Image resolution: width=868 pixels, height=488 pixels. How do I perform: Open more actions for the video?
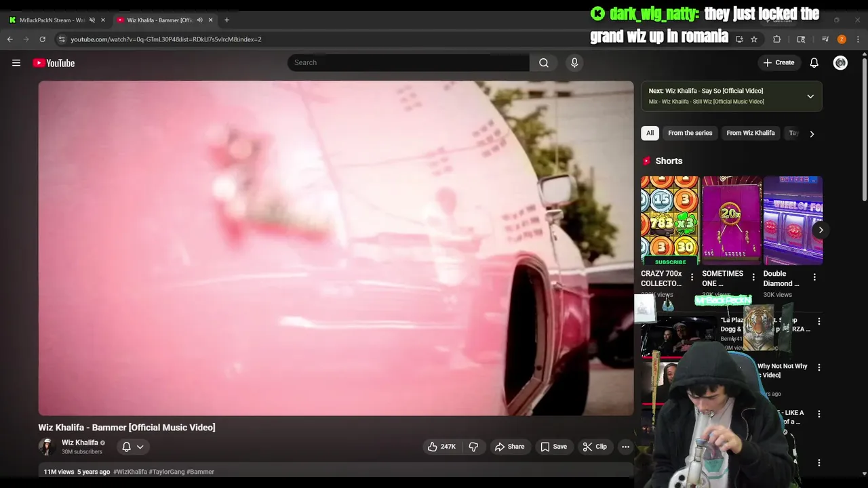coord(625,447)
